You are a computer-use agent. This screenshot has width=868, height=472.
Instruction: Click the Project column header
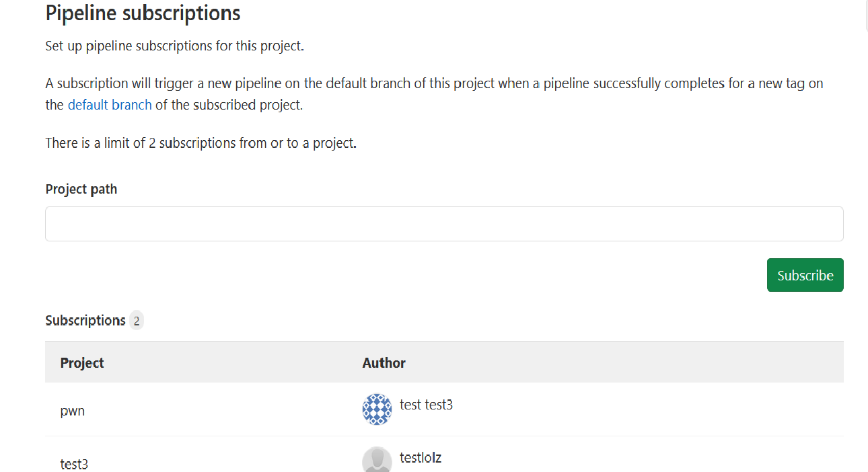click(82, 363)
